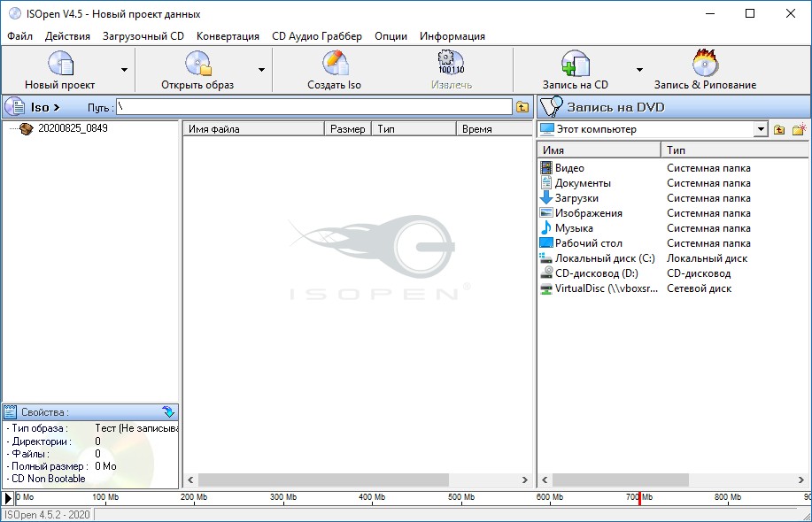Open the Загрузочный CD menu
Viewport: 812px width, 522px height.
(143, 36)
